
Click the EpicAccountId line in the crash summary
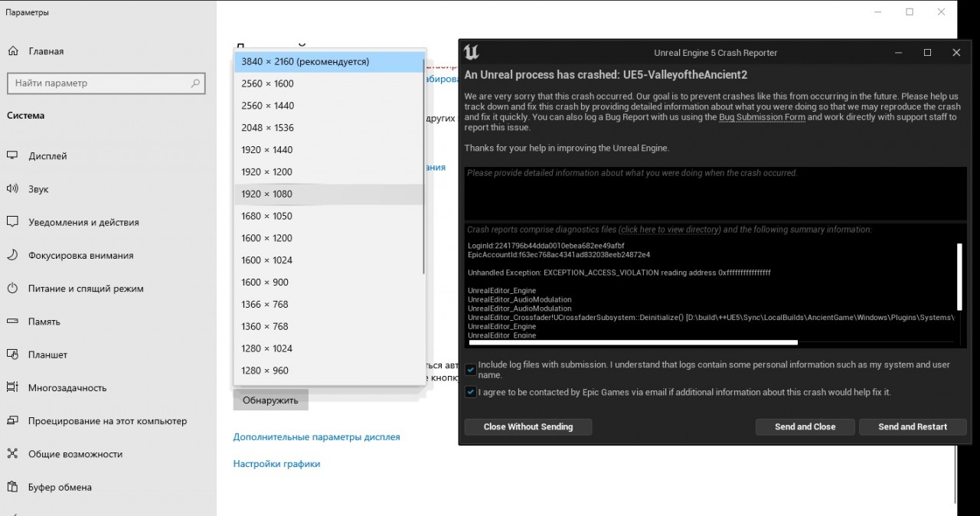coord(559,255)
